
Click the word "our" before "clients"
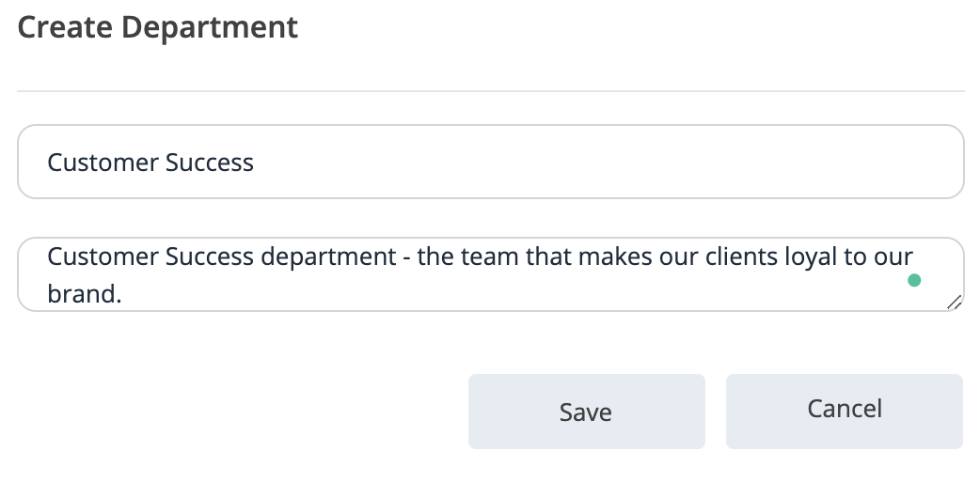point(674,257)
